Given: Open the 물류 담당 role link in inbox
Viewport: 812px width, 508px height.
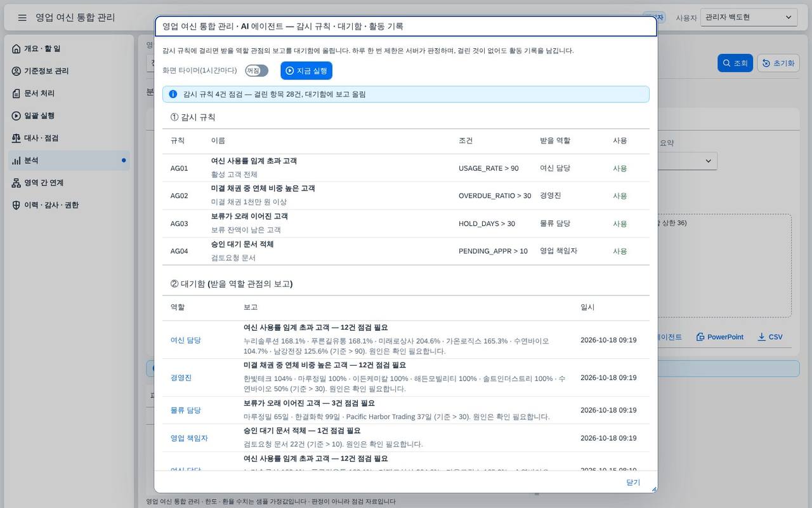Looking at the screenshot, I should [186, 410].
